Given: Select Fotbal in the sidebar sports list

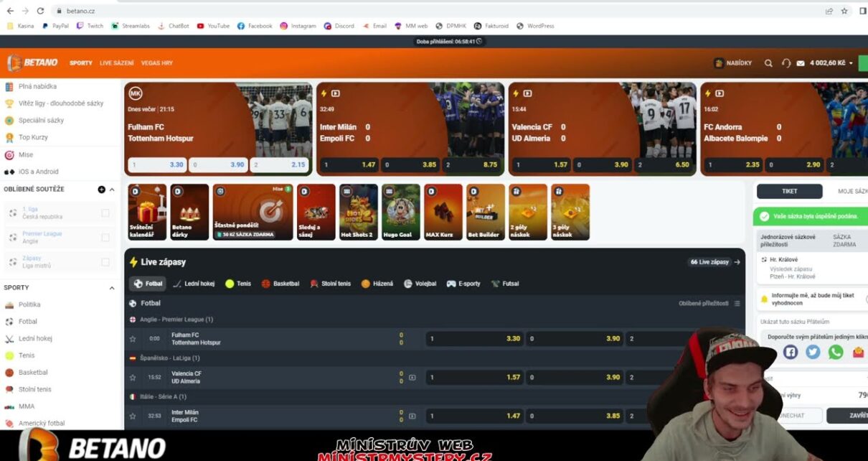Looking at the screenshot, I should pos(27,322).
